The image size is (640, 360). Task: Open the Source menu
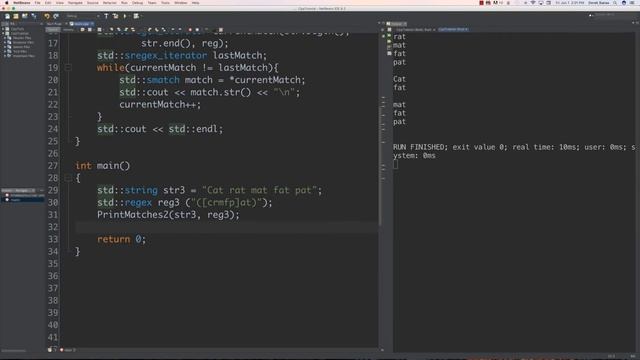click(93, 3)
